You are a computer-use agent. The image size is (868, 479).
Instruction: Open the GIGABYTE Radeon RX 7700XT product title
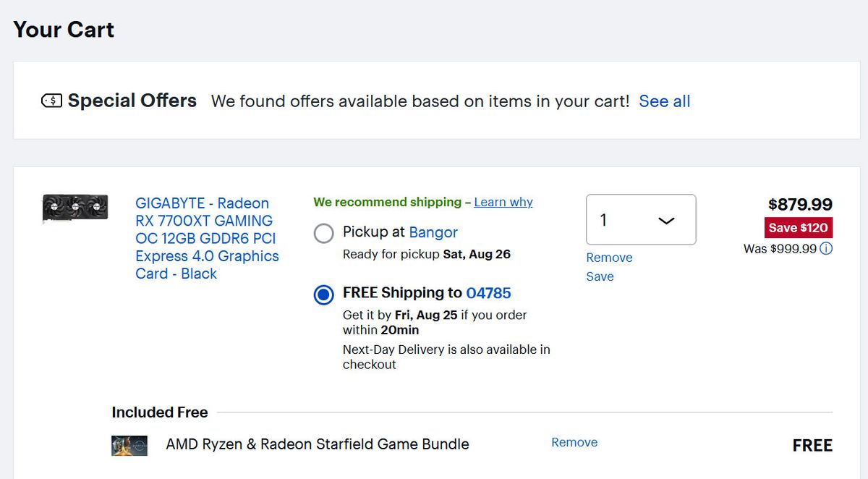207,239
